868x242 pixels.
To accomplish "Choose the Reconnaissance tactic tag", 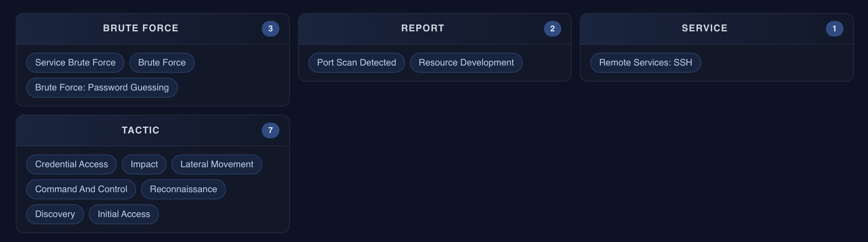I will coord(183,189).
